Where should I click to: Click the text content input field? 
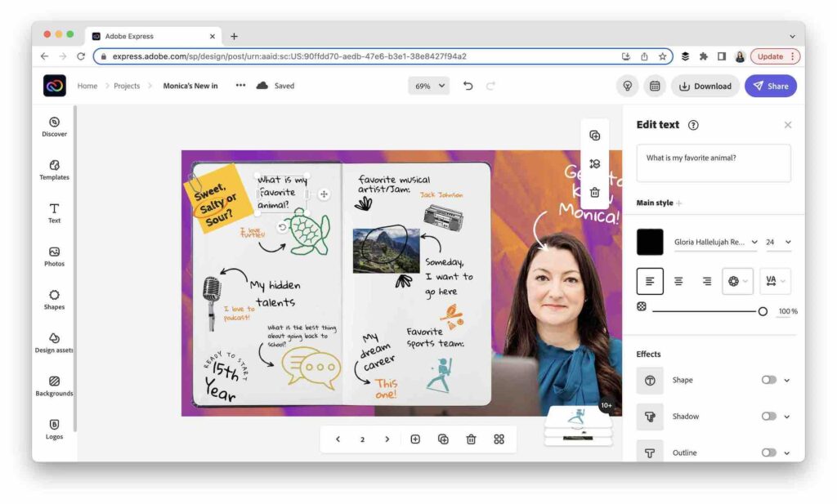[x=713, y=163]
